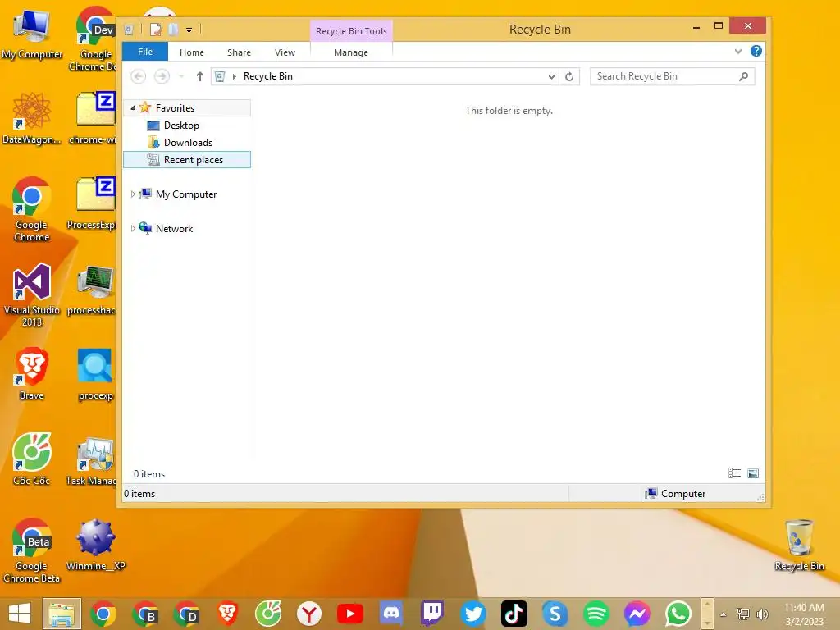Open Twitch from the taskbar

coord(432,614)
